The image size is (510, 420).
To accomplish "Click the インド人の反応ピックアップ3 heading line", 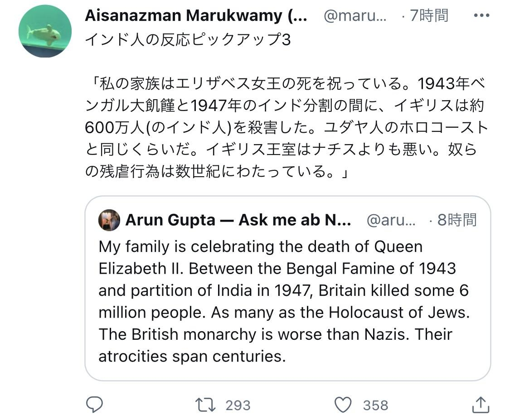I will (x=187, y=39).
